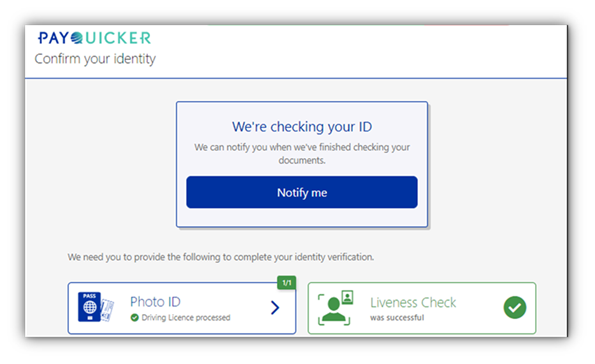Click the Confirm your identity heading

coord(95,59)
